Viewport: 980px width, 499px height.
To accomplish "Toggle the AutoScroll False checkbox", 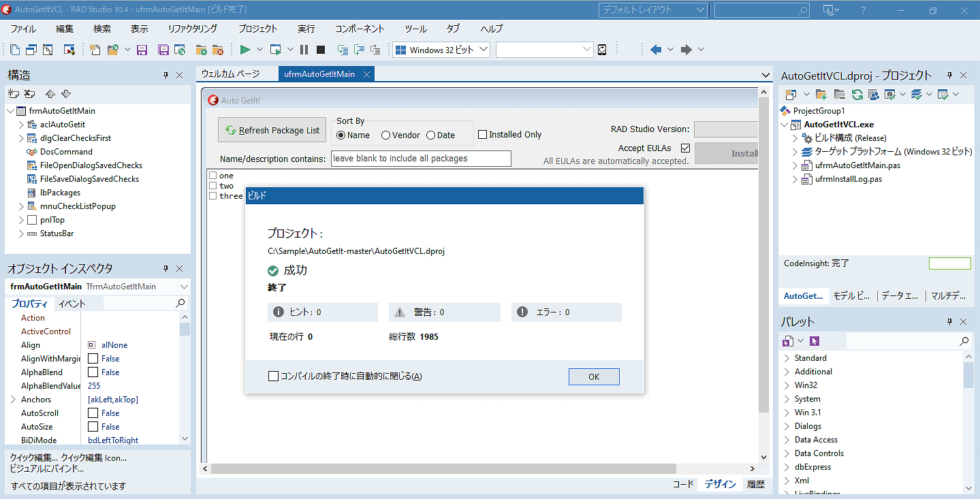I will click(93, 413).
